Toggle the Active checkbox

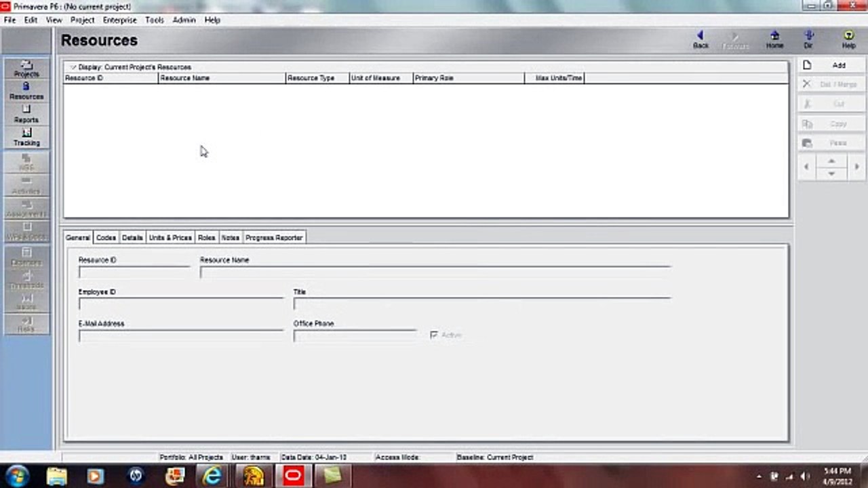pyautogui.click(x=434, y=335)
